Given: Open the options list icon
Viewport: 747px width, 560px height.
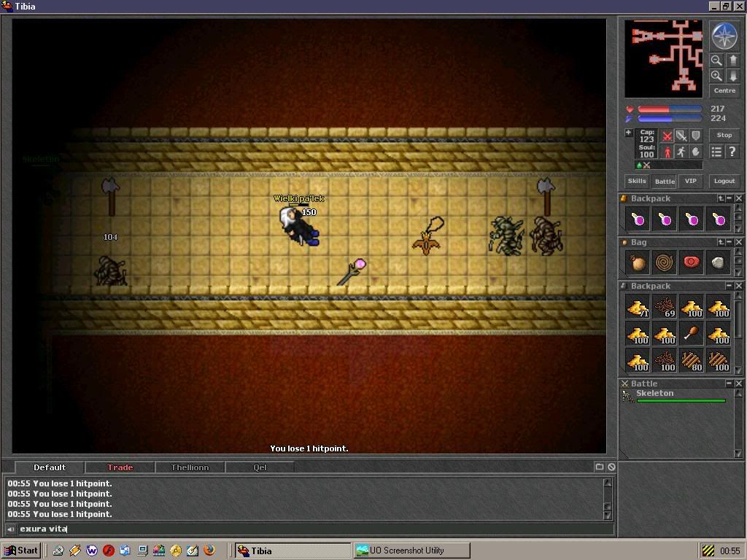Looking at the screenshot, I should (x=716, y=152).
